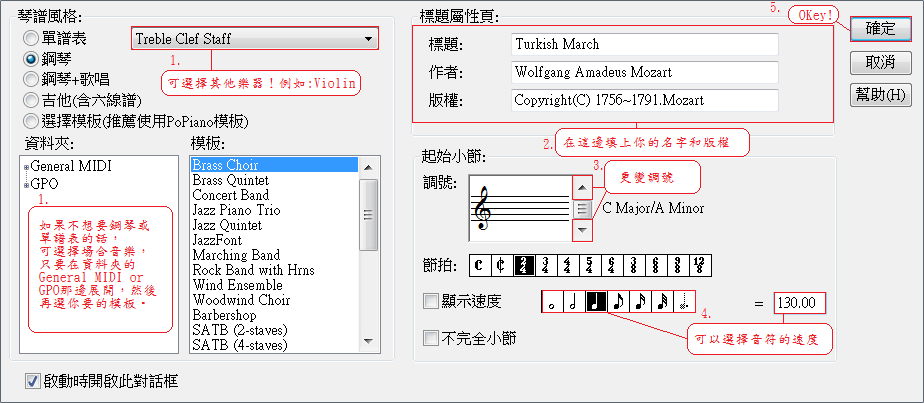Choose quarter note as tempo beat
Viewport: 924px width, 403px height.
[x=596, y=302]
